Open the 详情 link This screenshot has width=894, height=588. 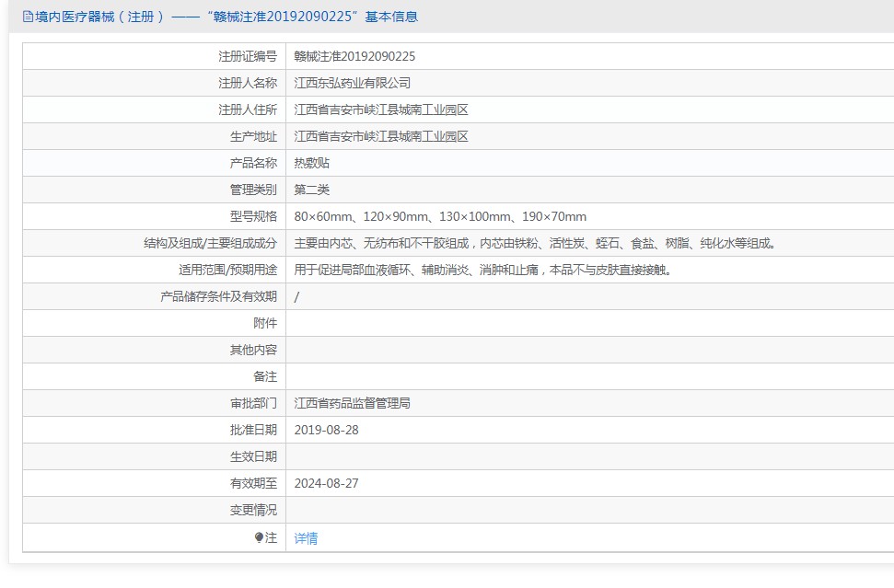point(306,538)
